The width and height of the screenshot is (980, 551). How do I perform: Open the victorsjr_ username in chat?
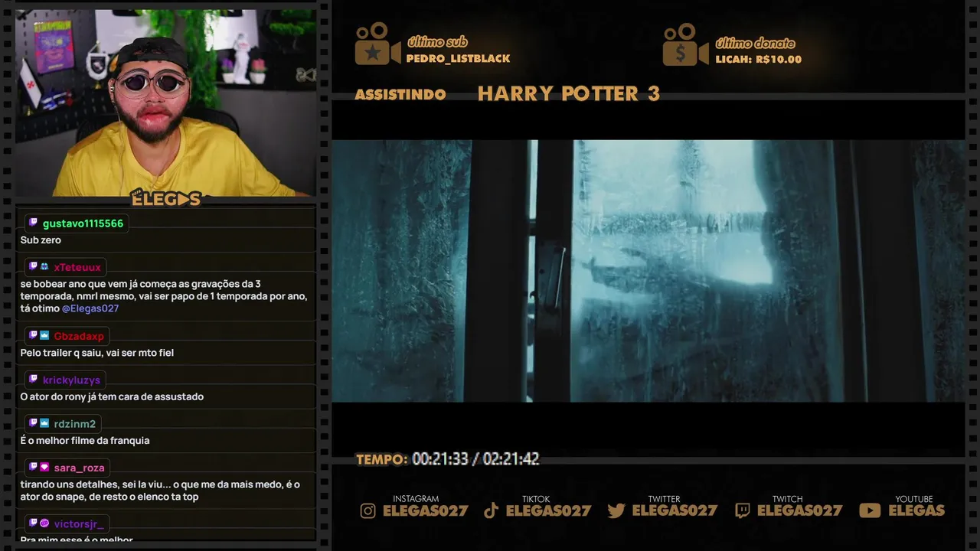(79, 524)
